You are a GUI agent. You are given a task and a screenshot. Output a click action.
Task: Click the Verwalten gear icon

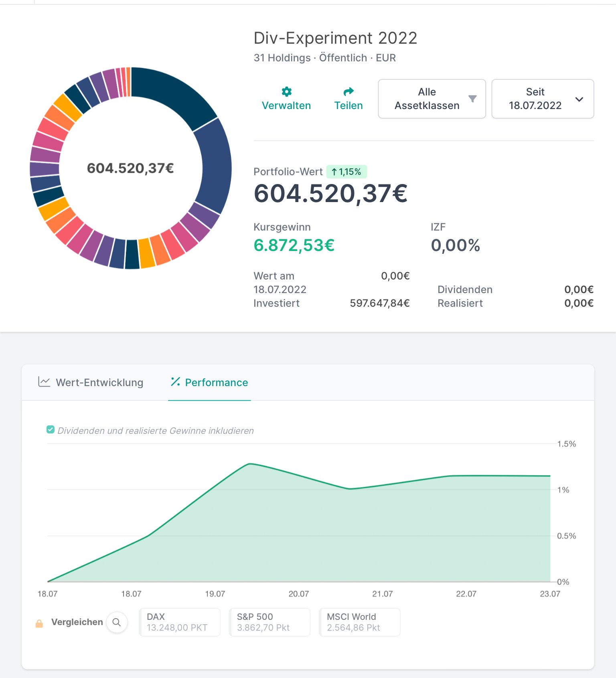coord(286,91)
